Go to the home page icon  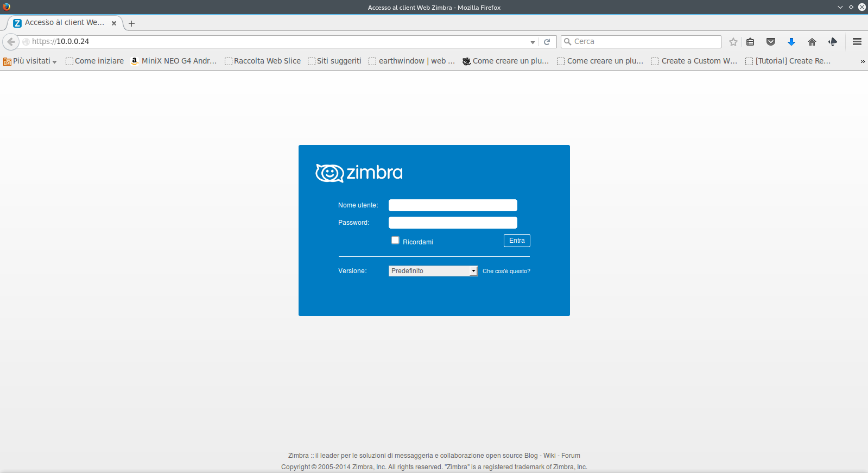[812, 42]
